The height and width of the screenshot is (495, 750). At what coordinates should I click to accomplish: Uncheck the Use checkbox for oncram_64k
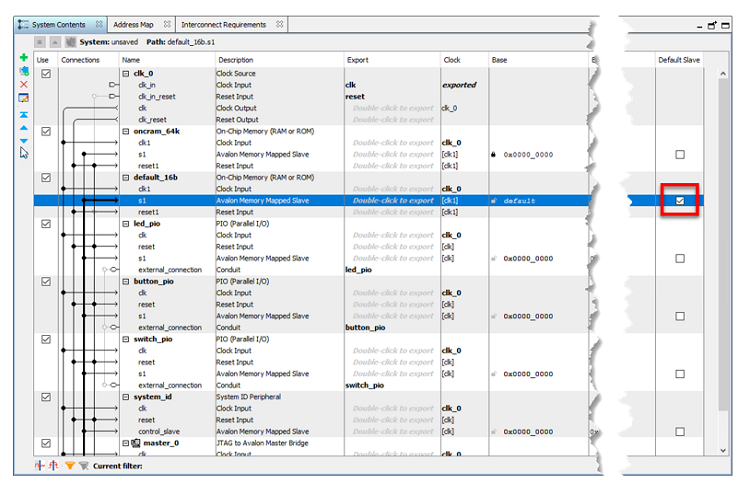pyautogui.click(x=46, y=132)
